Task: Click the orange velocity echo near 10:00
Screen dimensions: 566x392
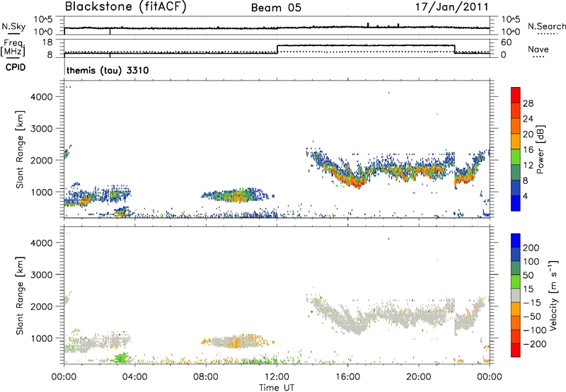Action: [x=236, y=342]
